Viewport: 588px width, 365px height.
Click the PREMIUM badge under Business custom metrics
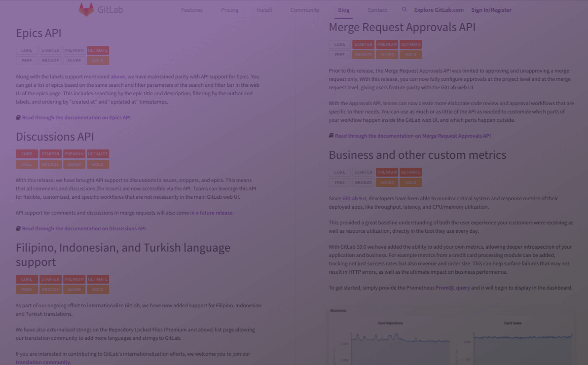pos(387,172)
